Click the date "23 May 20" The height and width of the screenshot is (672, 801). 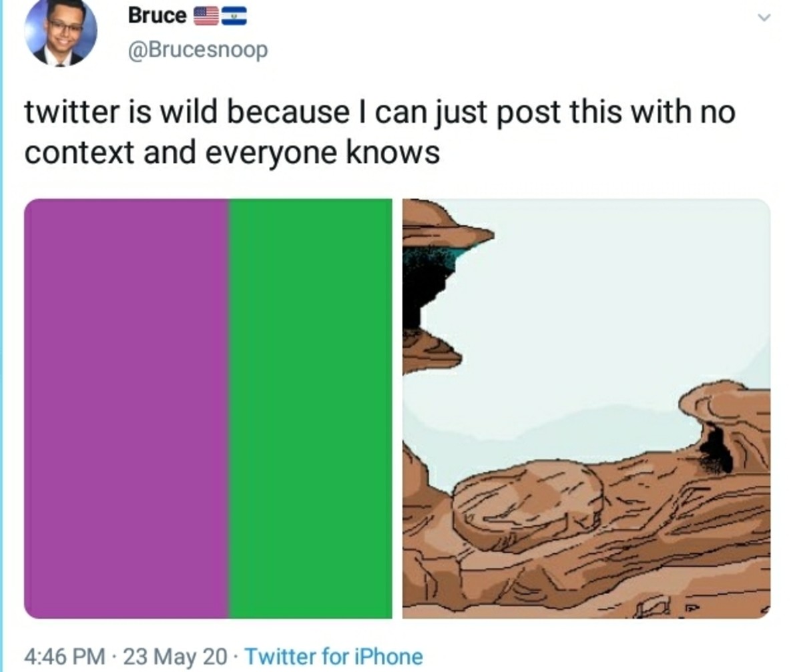coord(175,656)
